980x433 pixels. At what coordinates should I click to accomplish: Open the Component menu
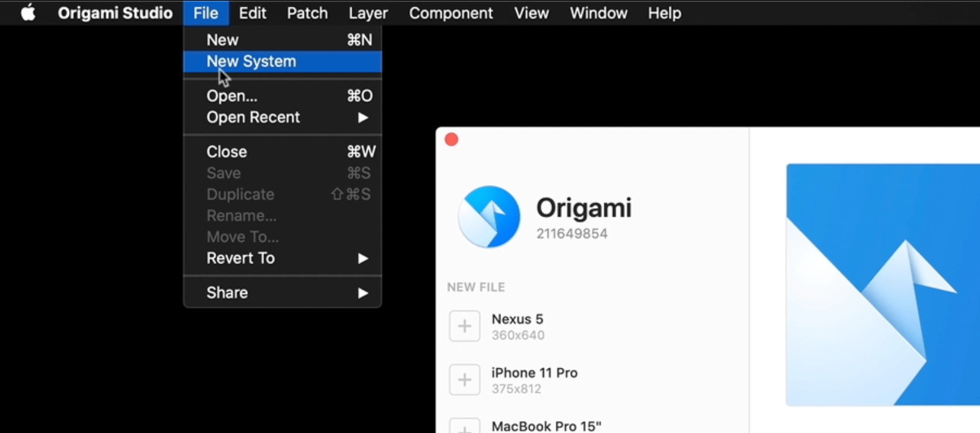tap(450, 13)
